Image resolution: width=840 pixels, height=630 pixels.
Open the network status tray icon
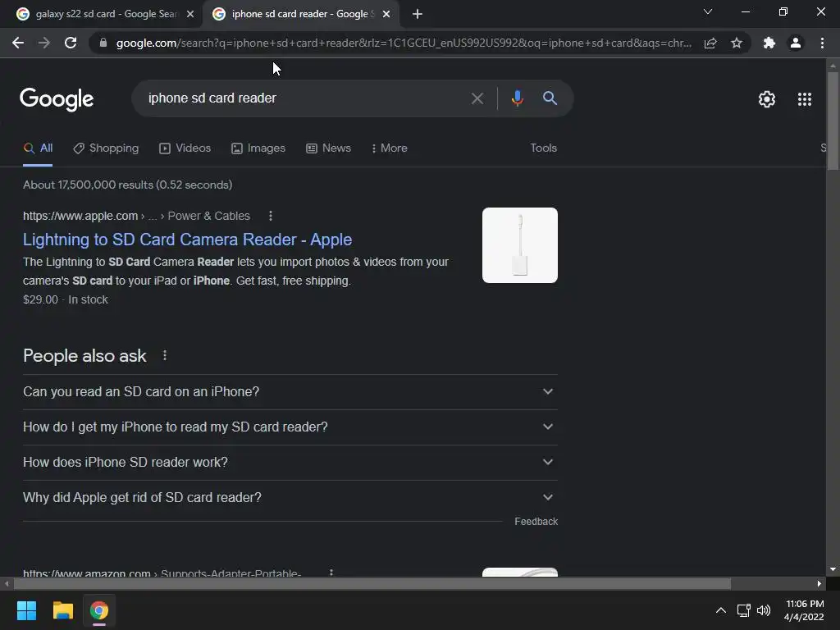[743, 610]
